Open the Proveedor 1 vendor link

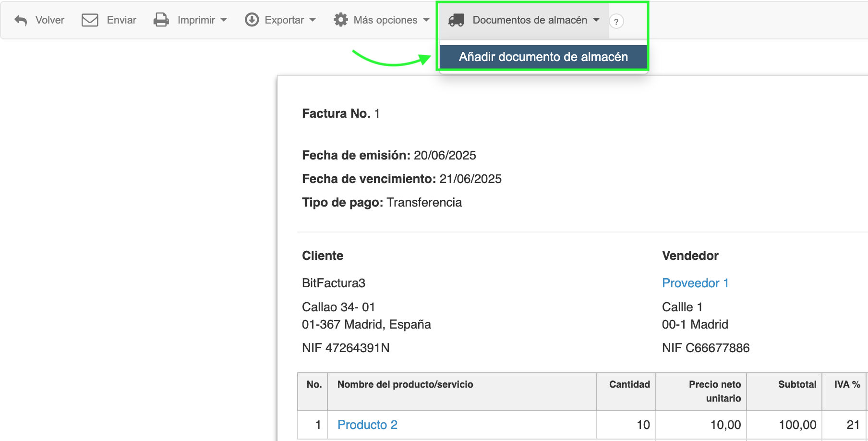695,283
